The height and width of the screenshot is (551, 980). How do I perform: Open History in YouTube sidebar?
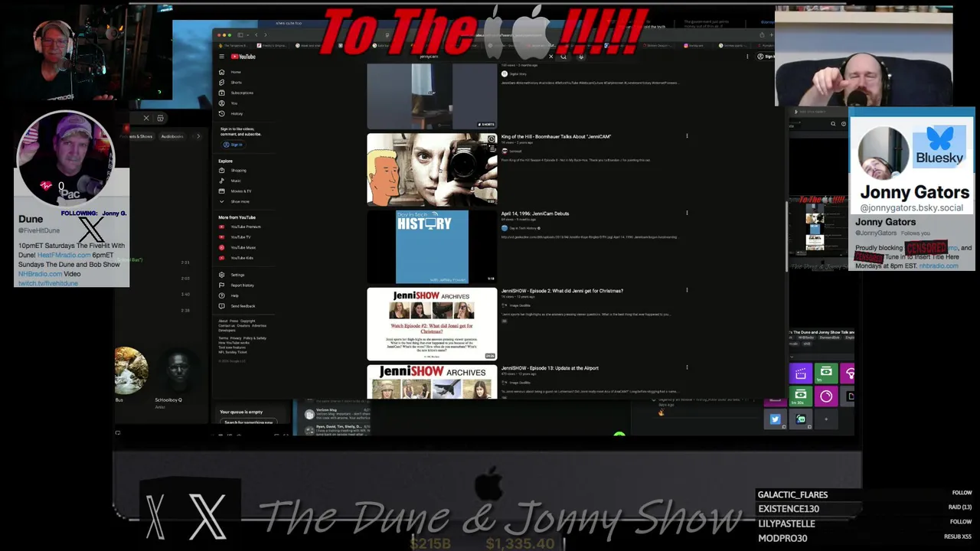231,113
